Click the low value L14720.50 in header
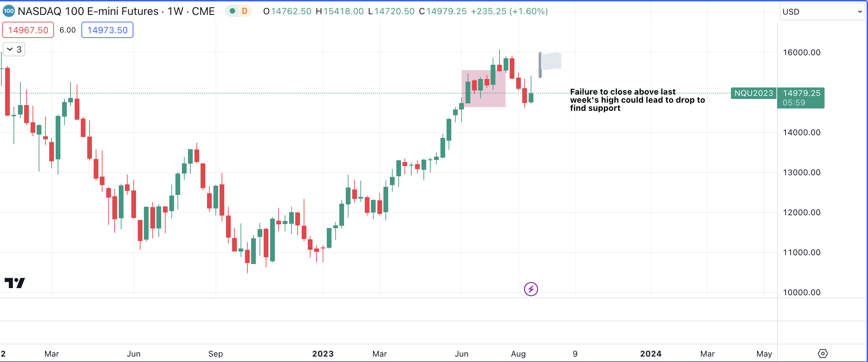The image size is (868, 362). coord(391,11)
